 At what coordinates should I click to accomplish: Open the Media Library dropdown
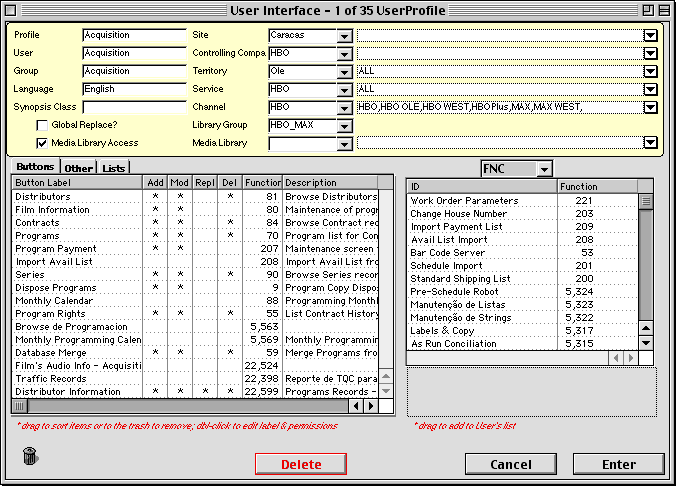tap(344, 144)
